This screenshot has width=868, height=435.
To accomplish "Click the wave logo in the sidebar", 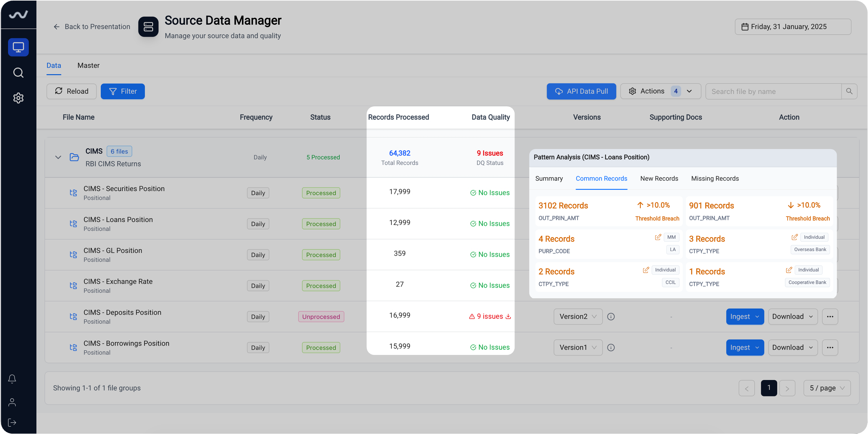I will point(18,15).
